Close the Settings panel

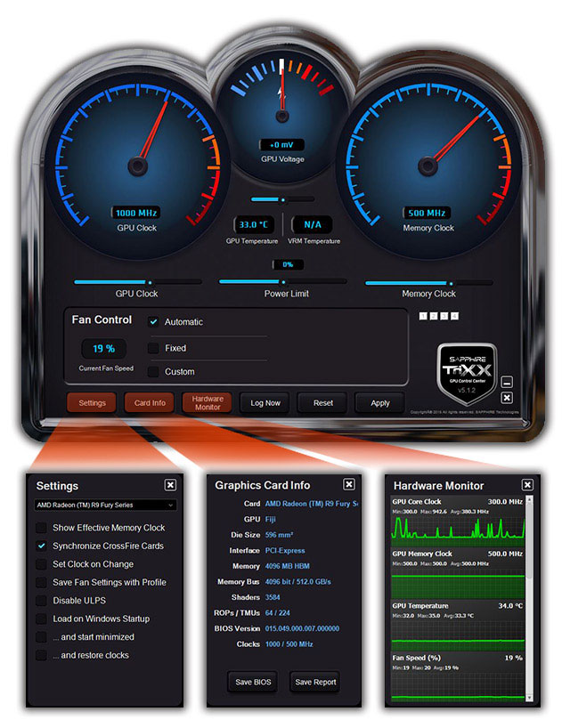(170, 485)
